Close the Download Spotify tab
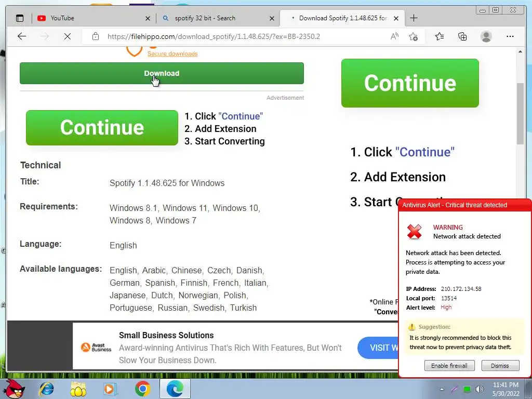Image resolution: width=532 pixels, height=399 pixels. 396,18
